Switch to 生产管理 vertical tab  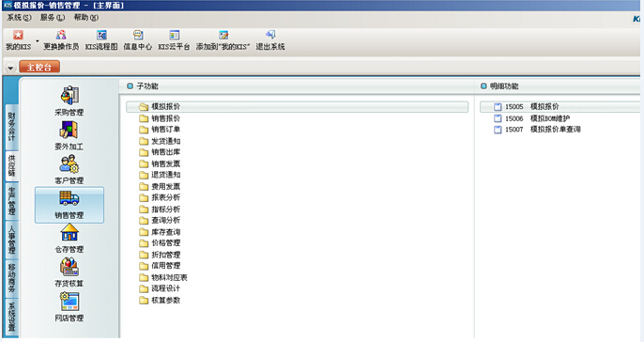[x=12, y=201]
